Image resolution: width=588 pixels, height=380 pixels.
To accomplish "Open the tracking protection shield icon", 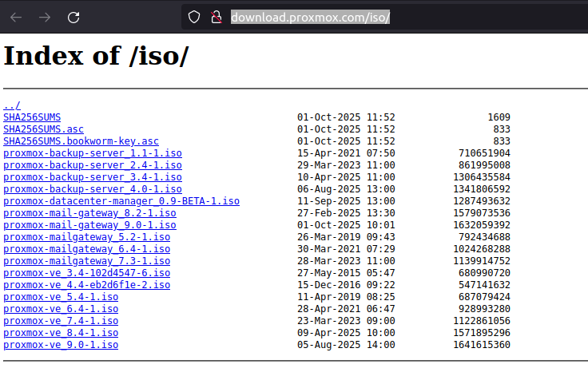I will 193,17.
